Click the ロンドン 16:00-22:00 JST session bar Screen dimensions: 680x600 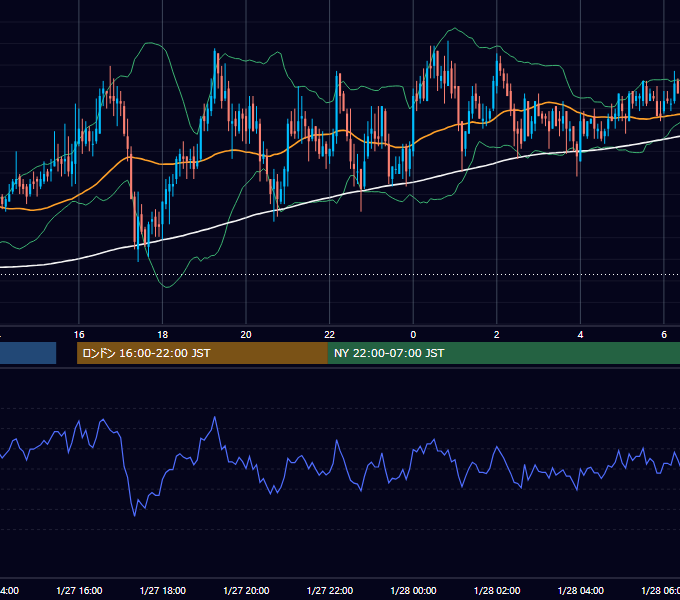(x=202, y=353)
